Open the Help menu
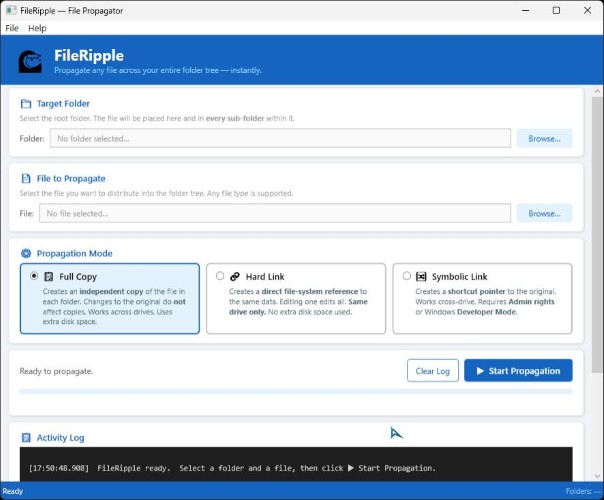This screenshot has width=604, height=500. [x=37, y=28]
